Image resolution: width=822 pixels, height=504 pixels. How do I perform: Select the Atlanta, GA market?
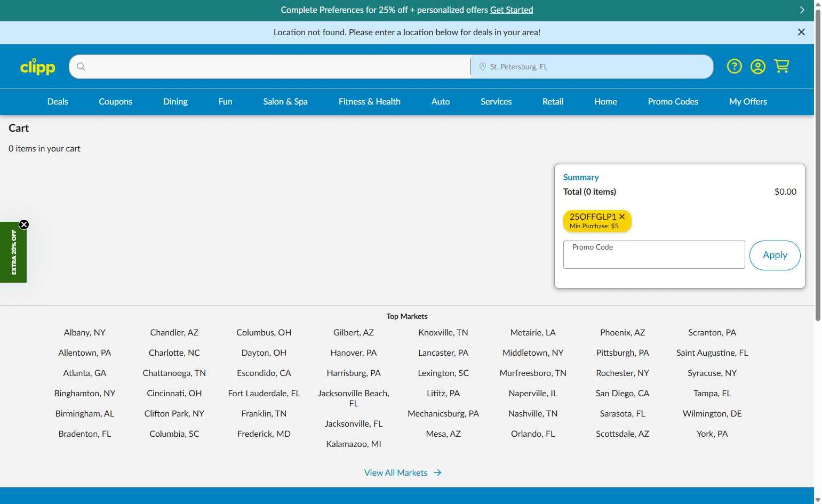(x=85, y=373)
